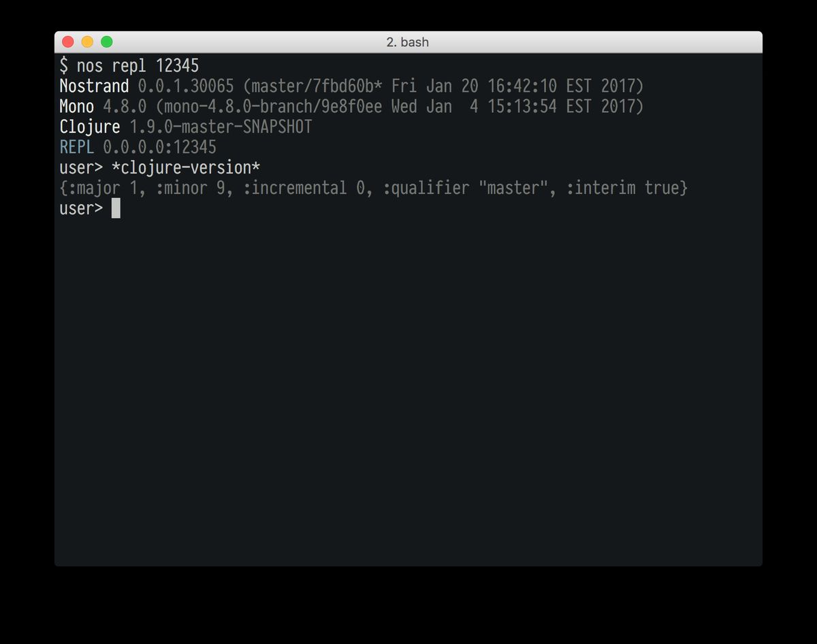
Task: Click the 'Clojure' label line
Action: click(90, 127)
